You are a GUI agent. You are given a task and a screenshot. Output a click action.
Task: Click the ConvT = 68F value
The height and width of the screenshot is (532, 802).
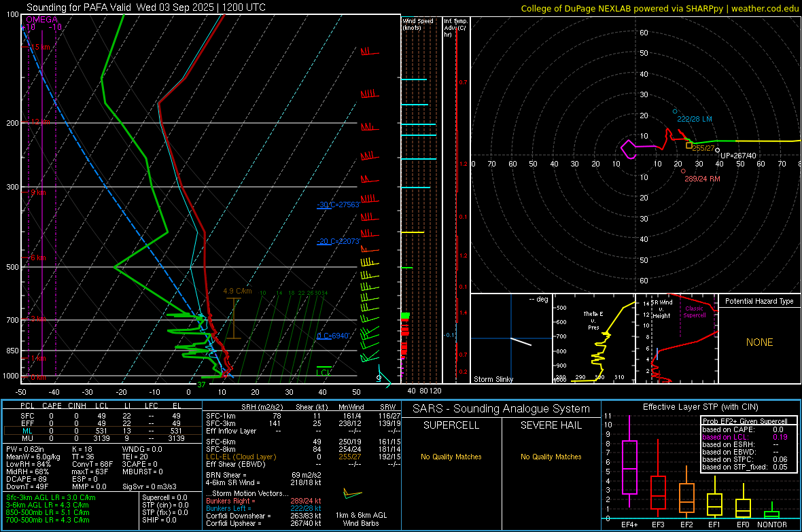pos(92,465)
